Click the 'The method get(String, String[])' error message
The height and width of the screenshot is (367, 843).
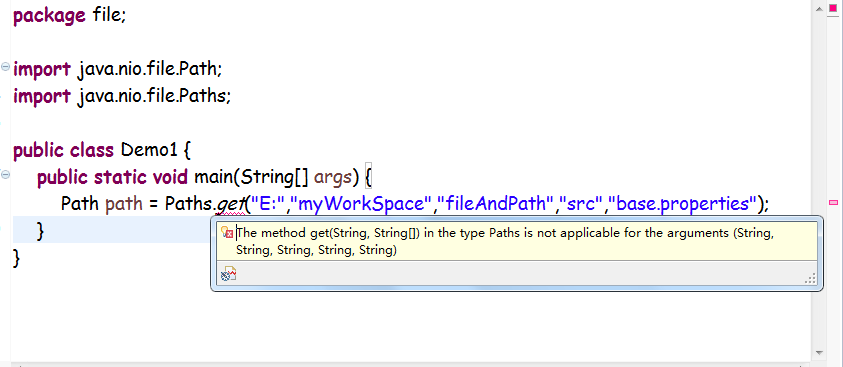[327, 233]
